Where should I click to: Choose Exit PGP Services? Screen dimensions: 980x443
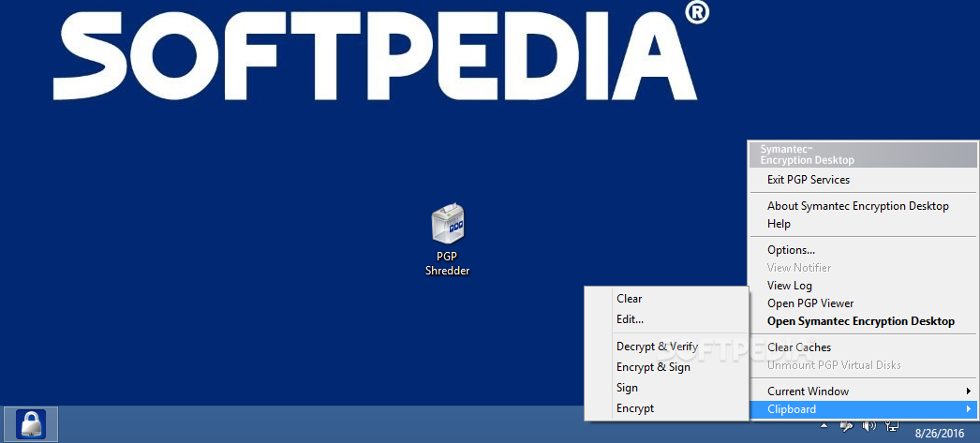pos(863,180)
